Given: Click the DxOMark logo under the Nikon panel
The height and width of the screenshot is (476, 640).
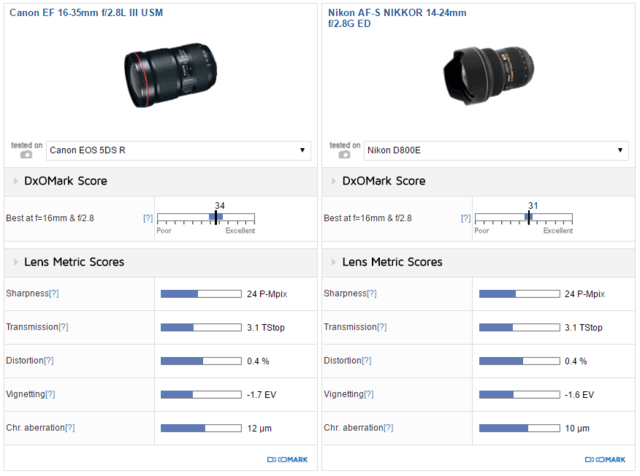Looking at the screenshot, I should point(605,460).
